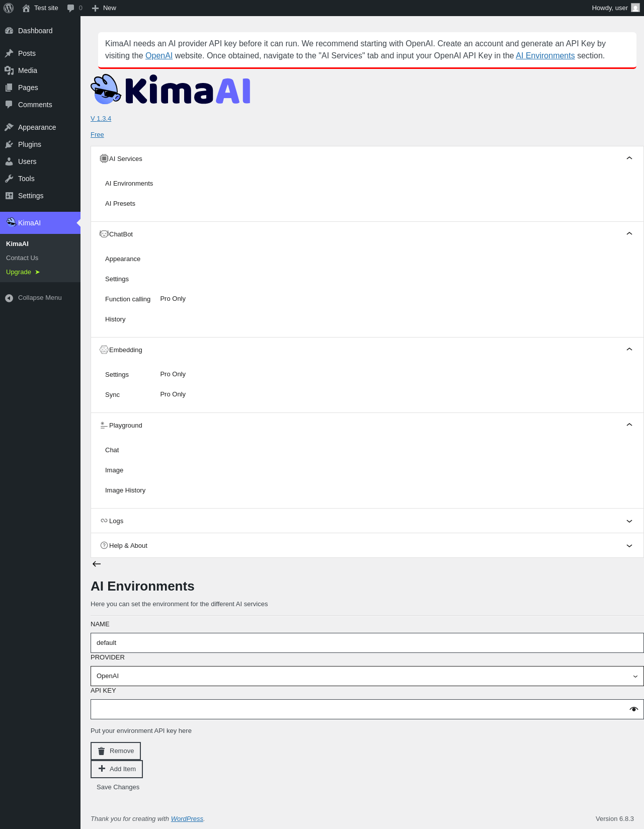This screenshot has width=644, height=829.
Task: Open KimaAI submenu item in sidebar
Action: click(x=17, y=244)
